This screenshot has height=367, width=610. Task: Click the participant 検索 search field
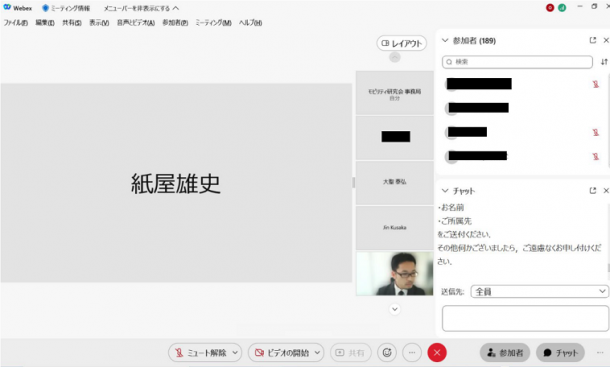coord(517,62)
